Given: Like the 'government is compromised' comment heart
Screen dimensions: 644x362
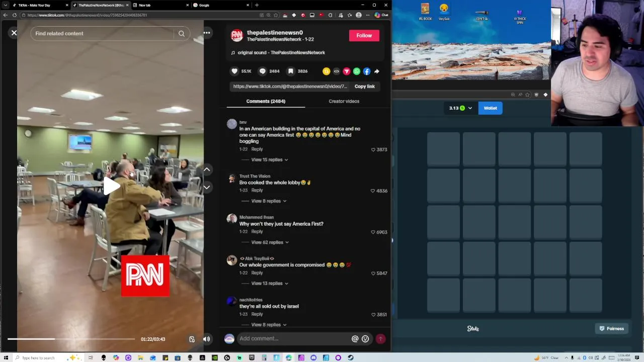Looking at the screenshot, I should pos(373,273).
